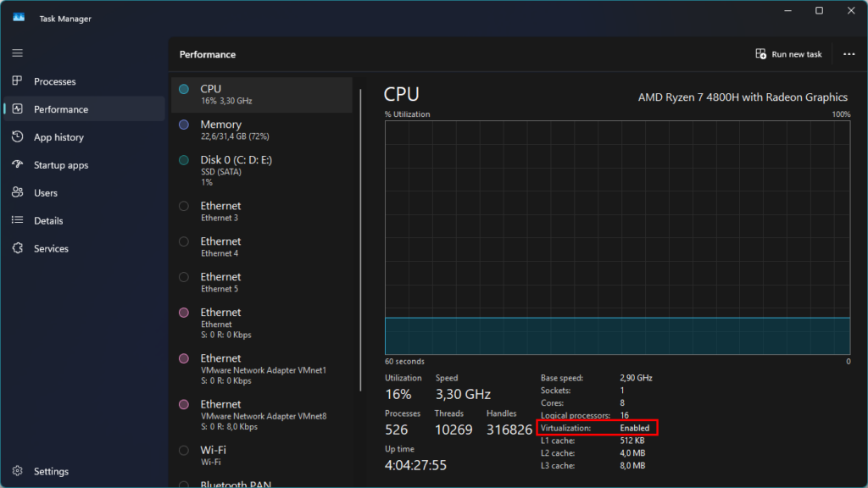The image size is (868, 488).
Task: Select Memory 22,6/31,4 GB entry
Action: [x=262, y=130]
